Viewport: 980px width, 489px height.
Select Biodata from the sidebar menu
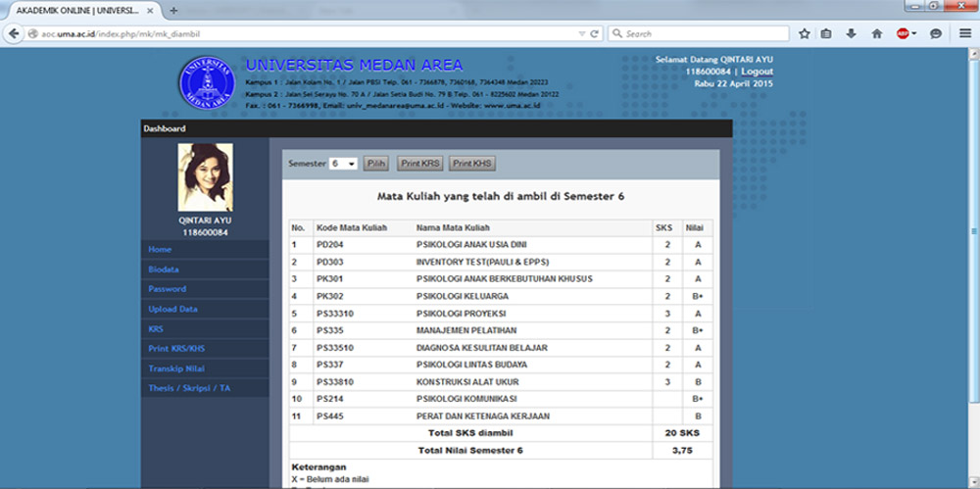pyautogui.click(x=164, y=269)
